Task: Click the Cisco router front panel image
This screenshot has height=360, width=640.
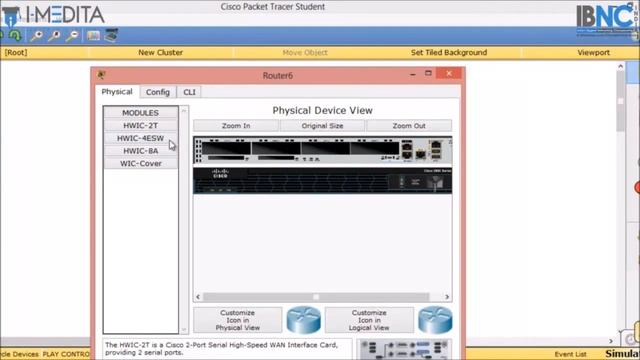Action: [322, 180]
